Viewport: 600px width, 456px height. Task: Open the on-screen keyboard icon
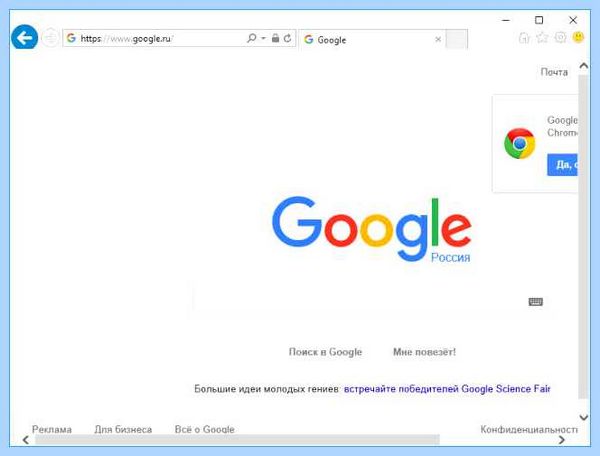tap(536, 302)
